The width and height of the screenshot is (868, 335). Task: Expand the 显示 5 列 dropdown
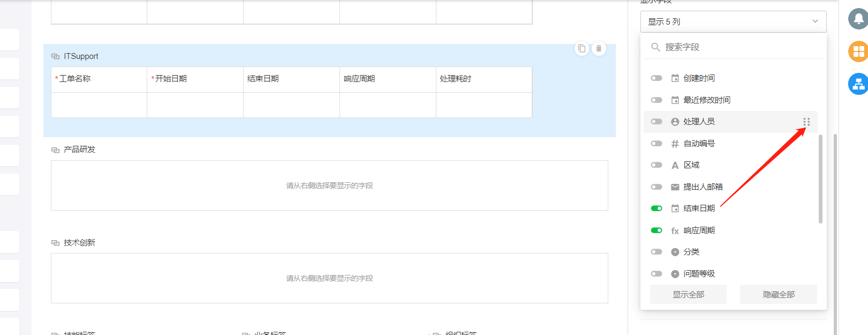(733, 22)
